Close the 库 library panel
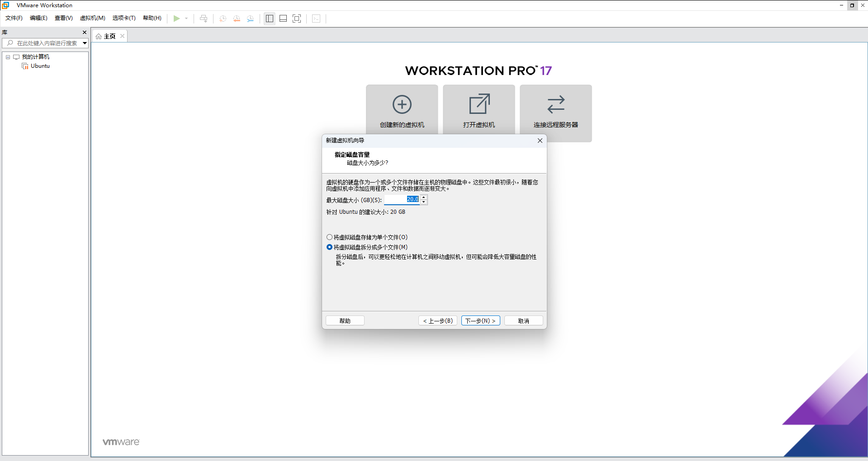Screen dimensions: 868x461 pyautogui.click(x=85, y=32)
